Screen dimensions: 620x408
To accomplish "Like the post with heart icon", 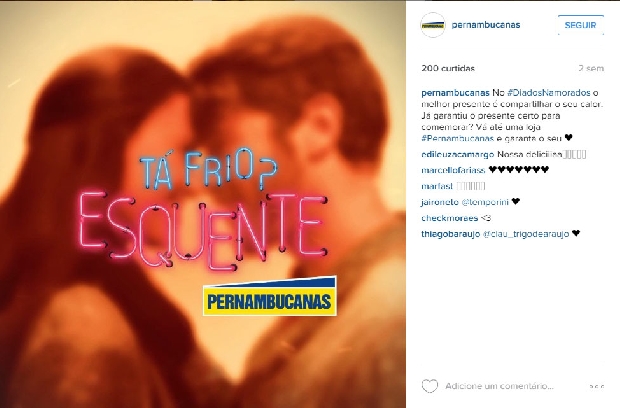I will pos(430,386).
